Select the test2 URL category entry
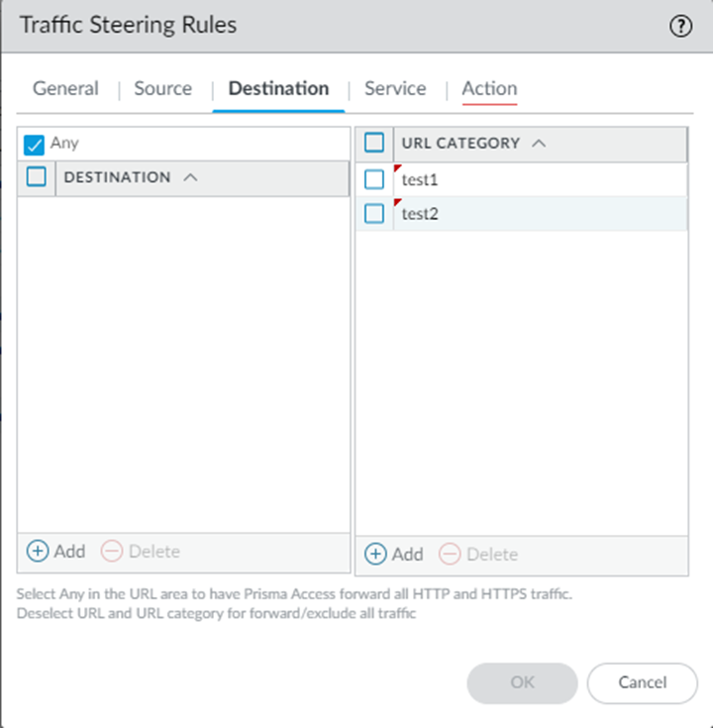 pyautogui.click(x=420, y=213)
